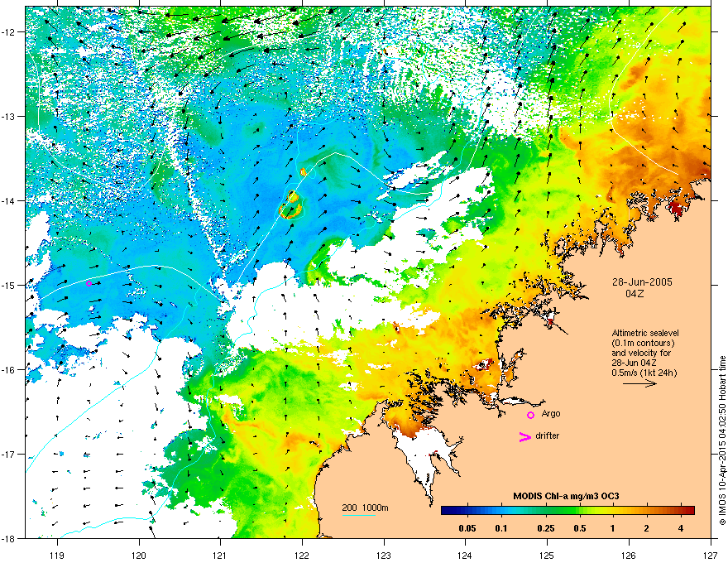Viewport: 728px width, 563px height.
Task: Click the color bar value 4
Action: pyautogui.click(x=681, y=528)
